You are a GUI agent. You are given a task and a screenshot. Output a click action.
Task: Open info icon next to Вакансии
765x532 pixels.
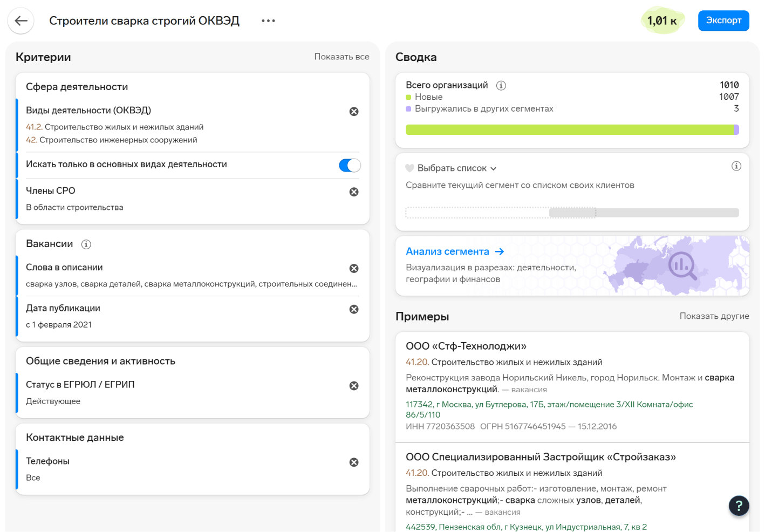[86, 244]
